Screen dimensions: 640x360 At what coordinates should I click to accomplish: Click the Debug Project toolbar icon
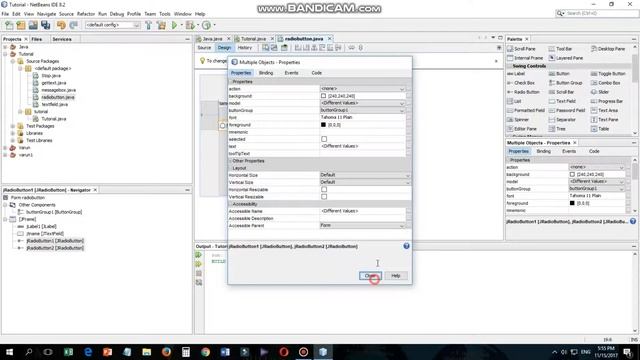[x=190, y=25]
